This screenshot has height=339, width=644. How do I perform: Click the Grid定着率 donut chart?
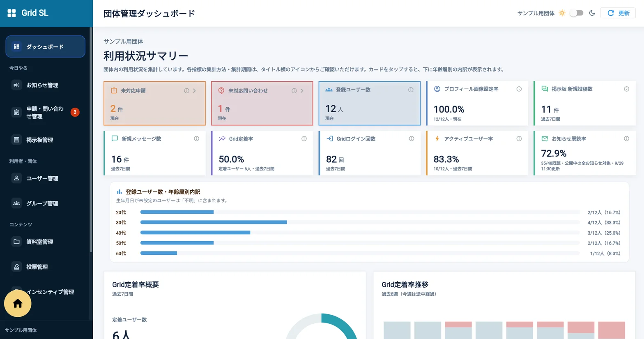point(321,326)
